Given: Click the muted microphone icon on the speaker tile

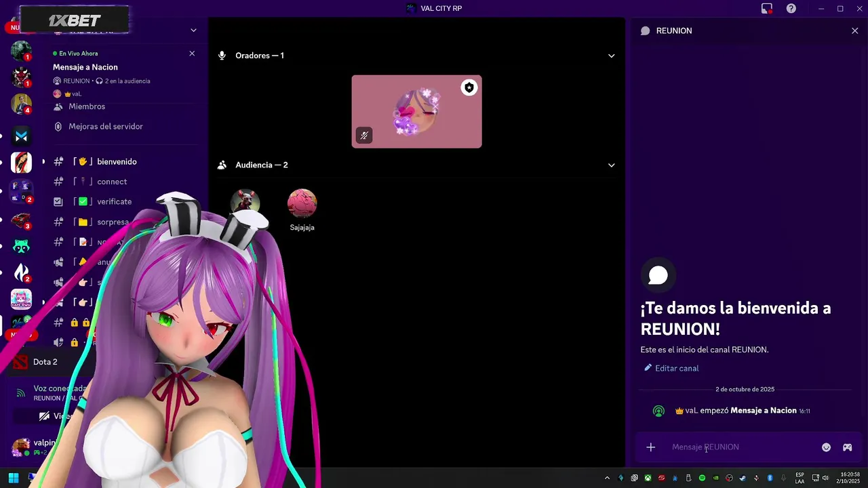Looking at the screenshot, I should [x=364, y=136].
